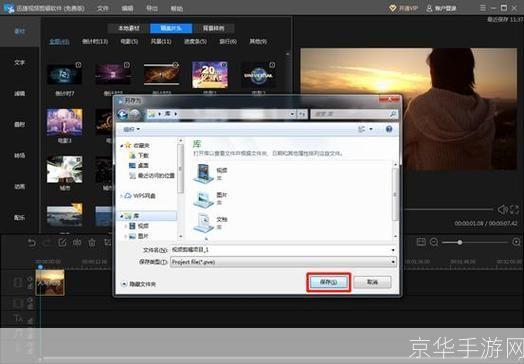Open the 组织 dropdown in the dialog toolbar
Screen dimensions: 524x364
pos(132,129)
